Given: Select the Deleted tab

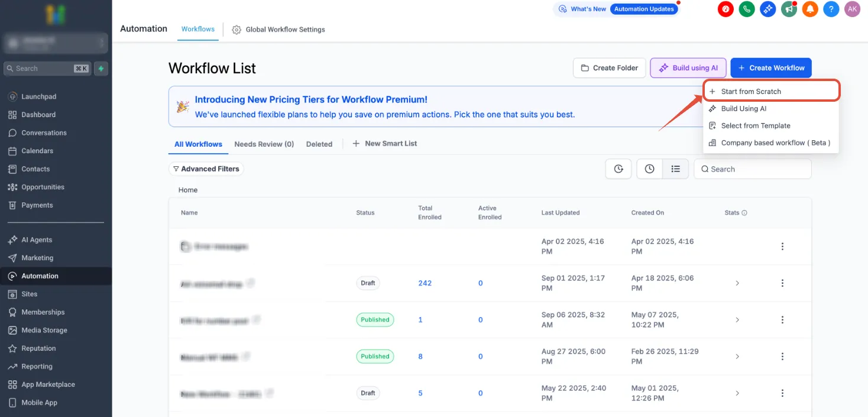Looking at the screenshot, I should (319, 144).
